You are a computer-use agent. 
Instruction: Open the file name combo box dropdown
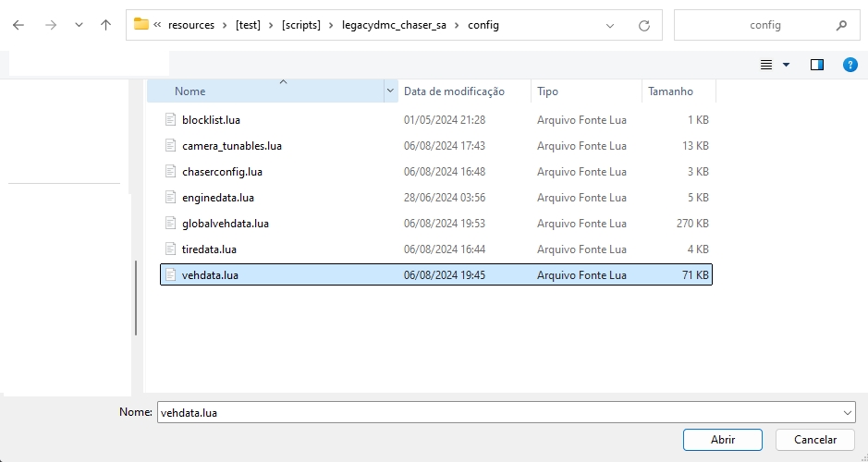(848, 413)
